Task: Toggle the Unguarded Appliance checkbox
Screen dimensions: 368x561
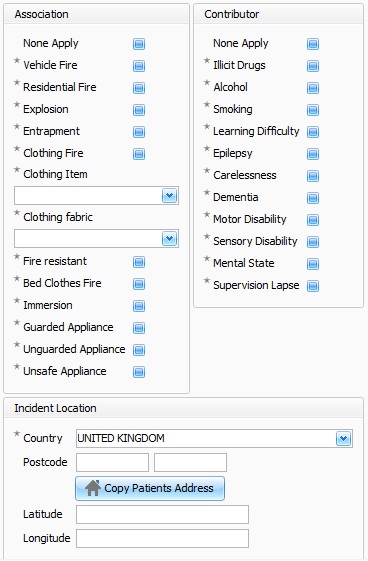Action: pyautogui.click(x=139, y=350)
